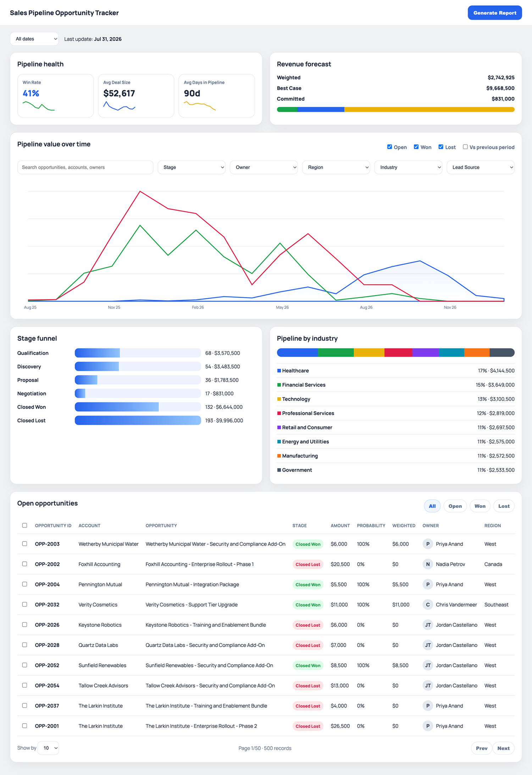Switch to the Won filter tab

point(480,506)
